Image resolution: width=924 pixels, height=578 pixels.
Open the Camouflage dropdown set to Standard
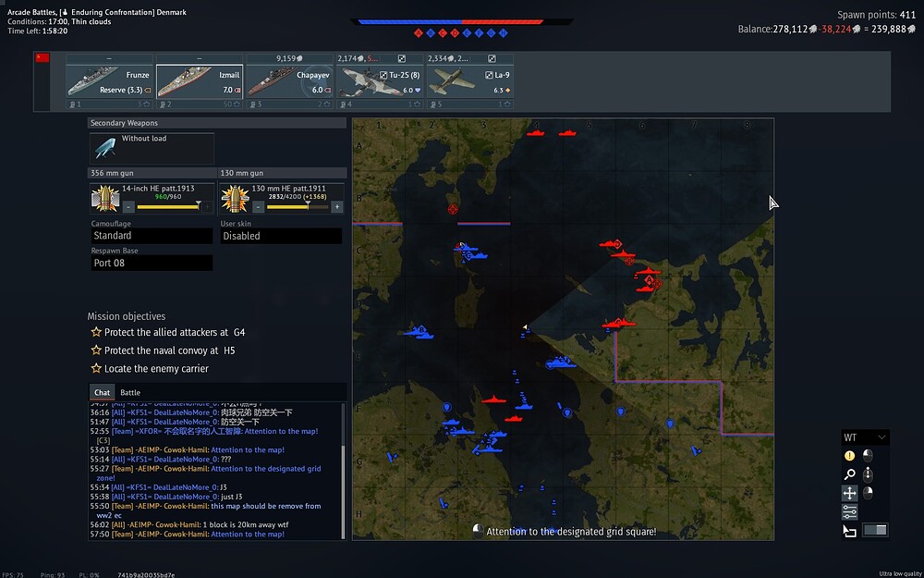pos(152,236)
